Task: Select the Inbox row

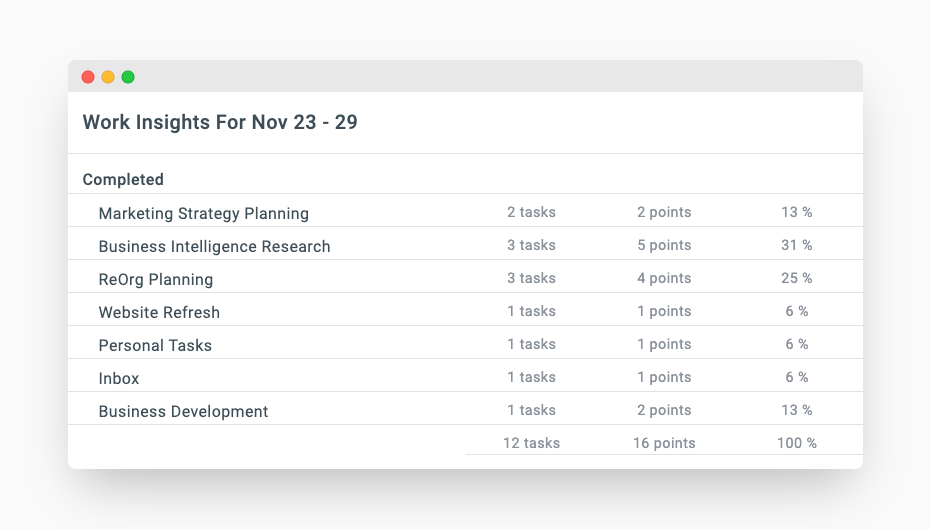Action: [119, 378]
